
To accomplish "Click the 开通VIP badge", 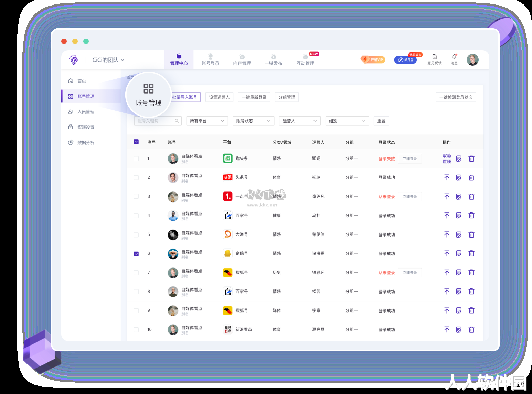I will point(373,59).
